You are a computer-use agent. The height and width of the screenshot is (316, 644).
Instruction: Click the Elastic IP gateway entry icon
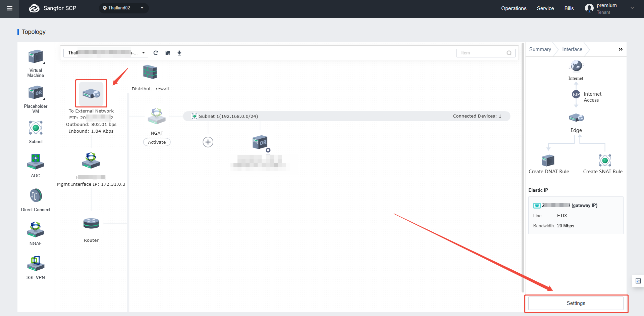537,206
